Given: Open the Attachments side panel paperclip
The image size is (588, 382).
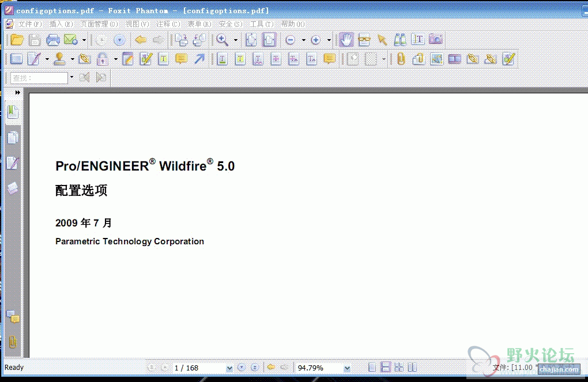Looking at the screenshot, I should click(13, 342).
